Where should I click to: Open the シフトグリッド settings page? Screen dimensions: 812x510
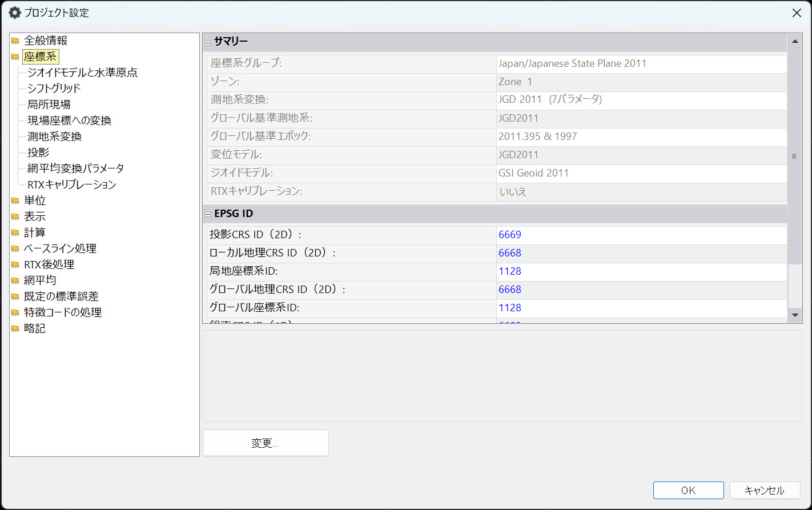pos(54,89)
